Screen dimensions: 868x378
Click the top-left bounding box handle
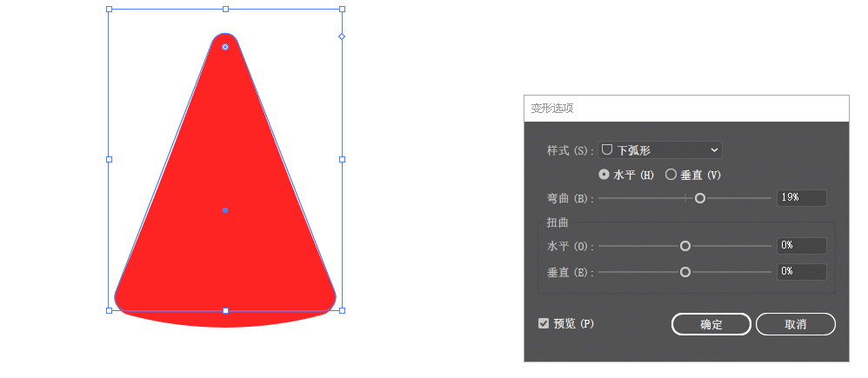109,9
